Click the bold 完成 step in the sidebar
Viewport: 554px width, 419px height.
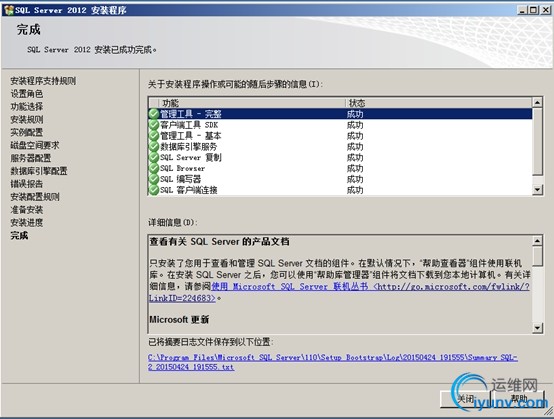19,235
